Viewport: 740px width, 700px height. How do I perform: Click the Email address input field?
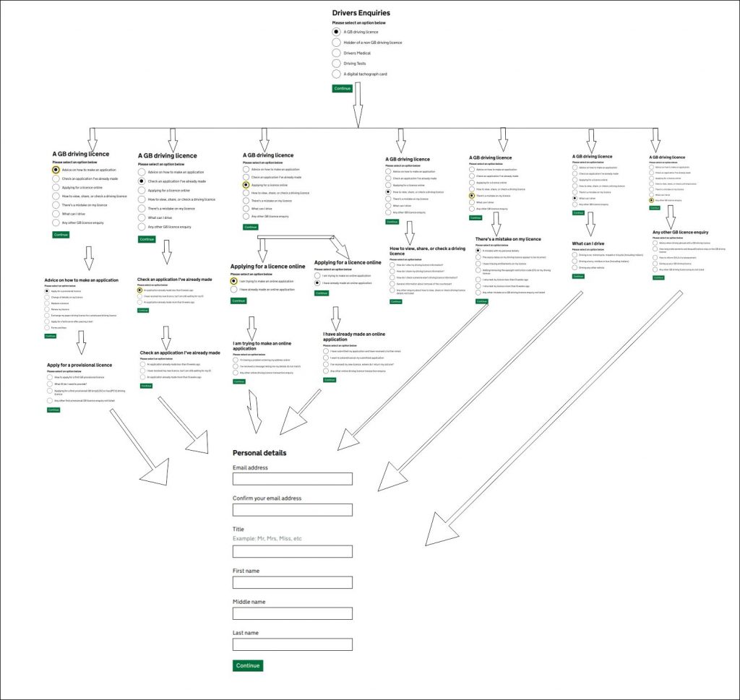[x=292, y=479]
